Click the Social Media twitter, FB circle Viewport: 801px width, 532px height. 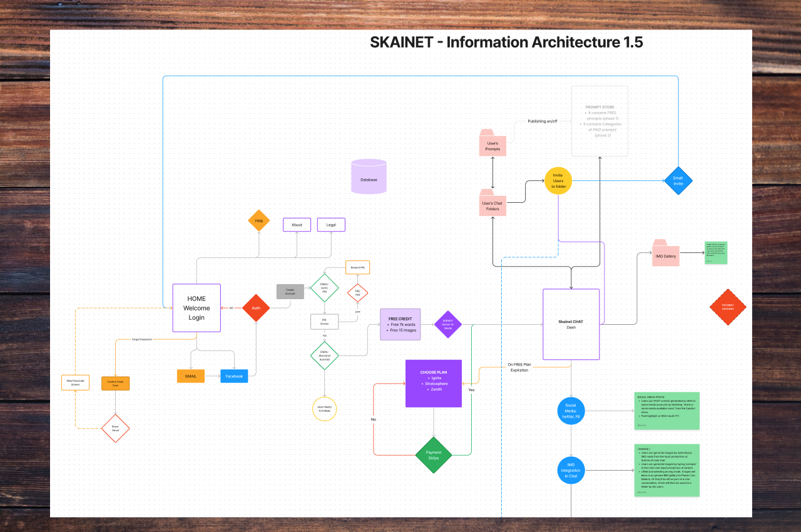pos(571,411)
